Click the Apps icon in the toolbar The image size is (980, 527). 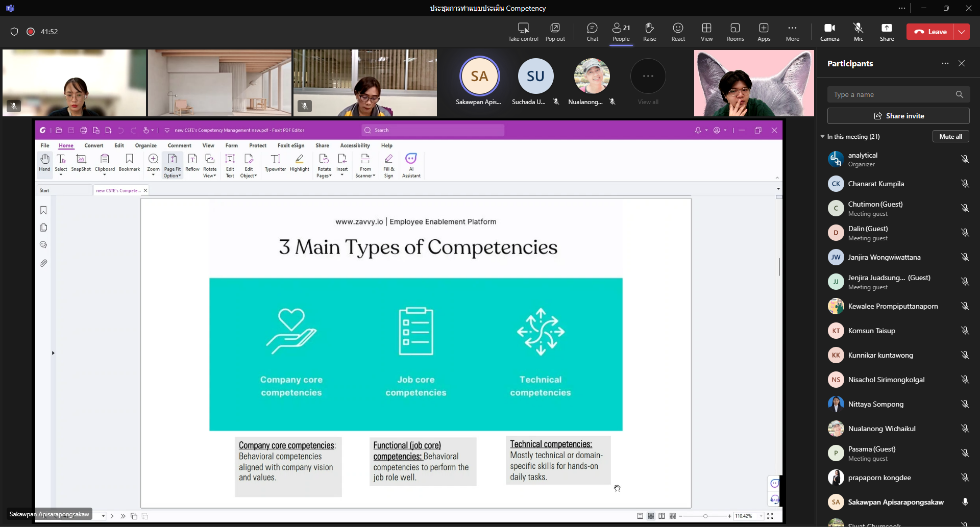(764, 32)
